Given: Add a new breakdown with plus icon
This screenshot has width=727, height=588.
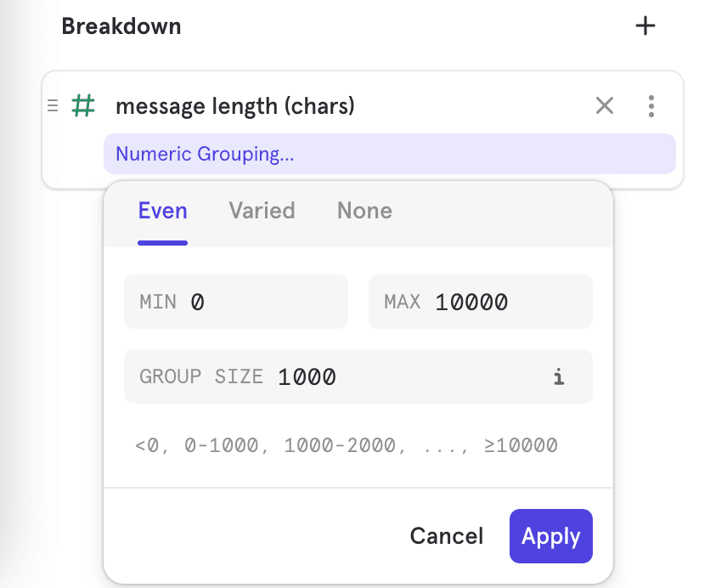Looking at the screenshot, I should [645, 26].
